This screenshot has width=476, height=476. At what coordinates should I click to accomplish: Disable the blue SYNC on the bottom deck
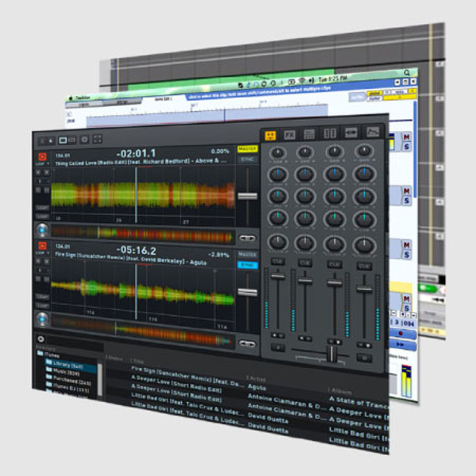248,265
